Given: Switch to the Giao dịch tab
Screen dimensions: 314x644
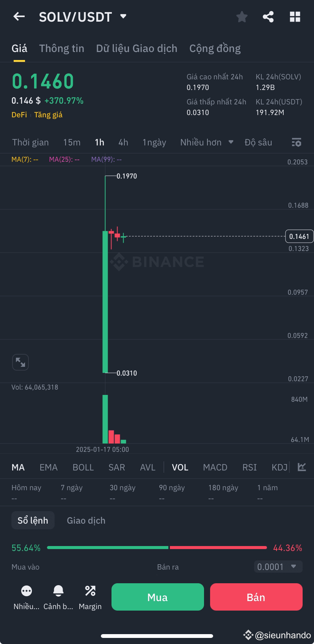Looking at the screenshot, I should coord(86,520).
